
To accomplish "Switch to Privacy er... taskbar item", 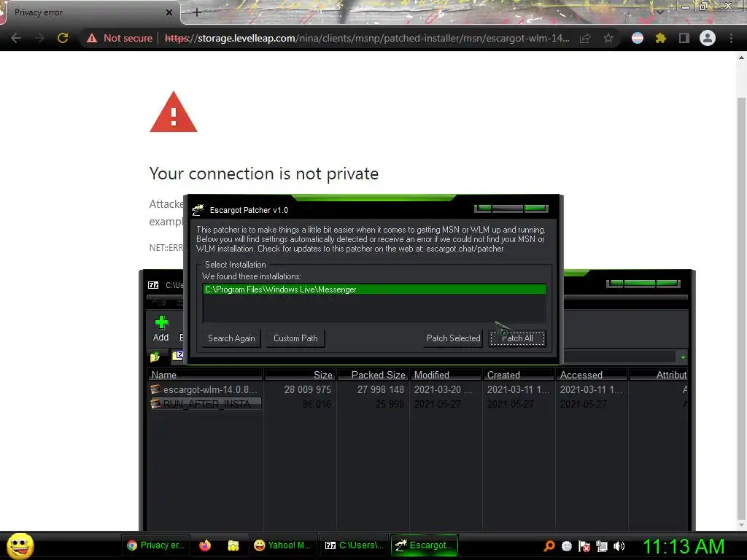I will (x=156, y=545).
